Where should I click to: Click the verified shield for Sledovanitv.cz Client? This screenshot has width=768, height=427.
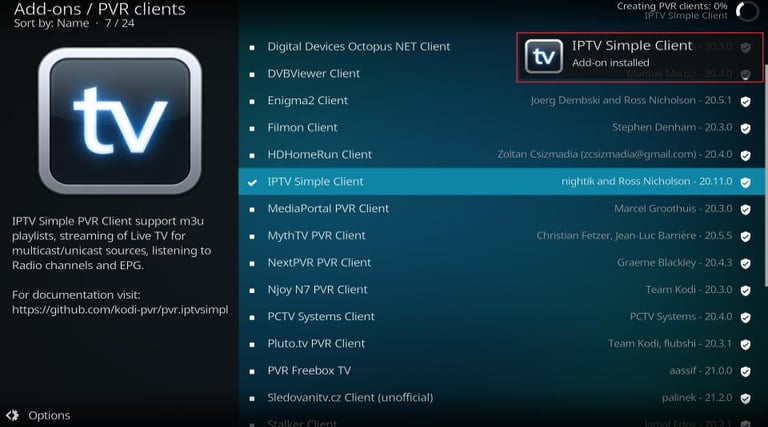[x=745, y=398]
